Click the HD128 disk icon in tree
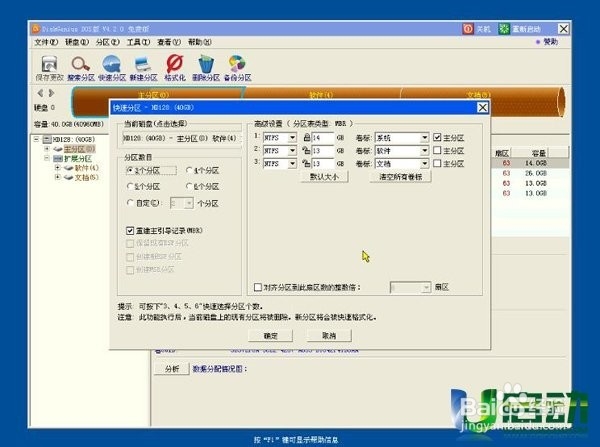Image resolution: width=600 pixels, height=447 pixels. click(x=47, y=139)
